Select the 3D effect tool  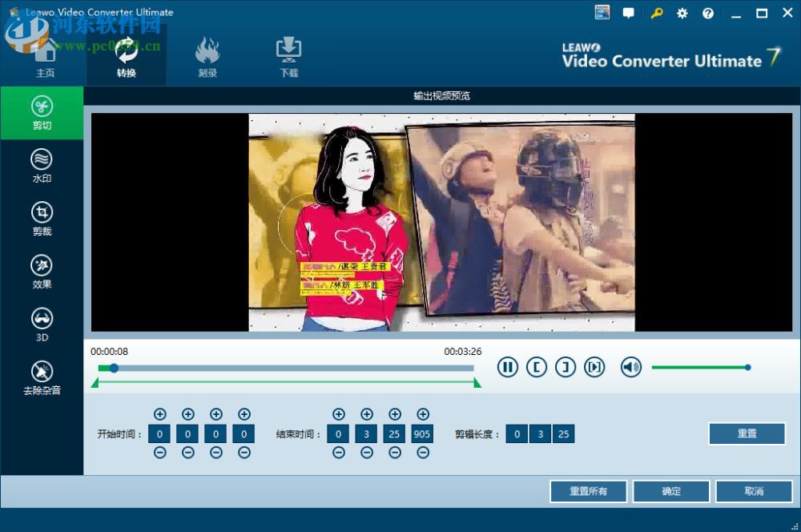click(x=42, y=323)
